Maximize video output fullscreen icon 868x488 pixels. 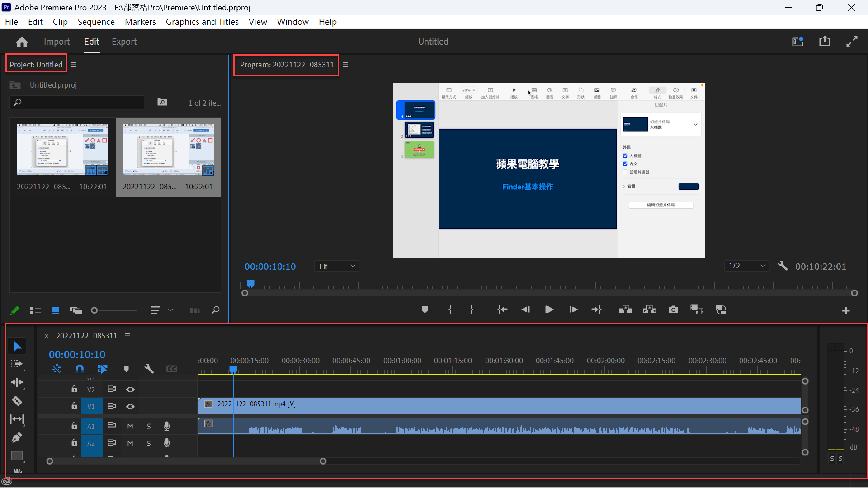click(852, 42)
